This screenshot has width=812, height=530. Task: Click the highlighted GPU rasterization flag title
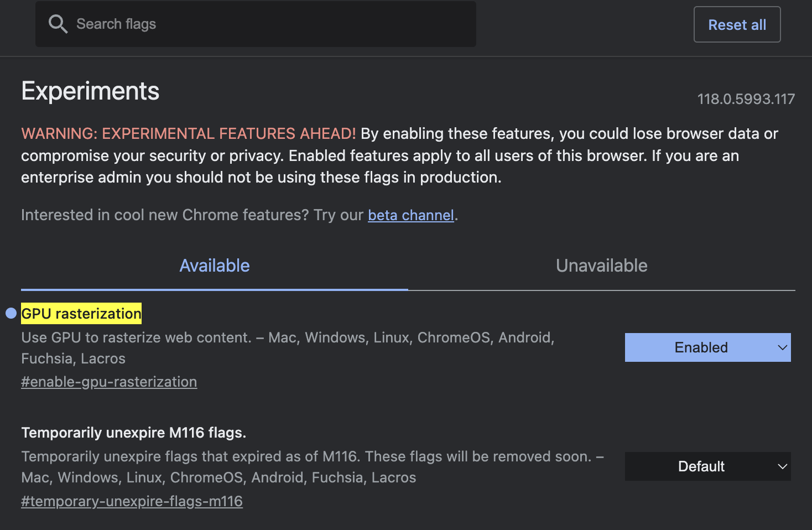tap(81, 314)
